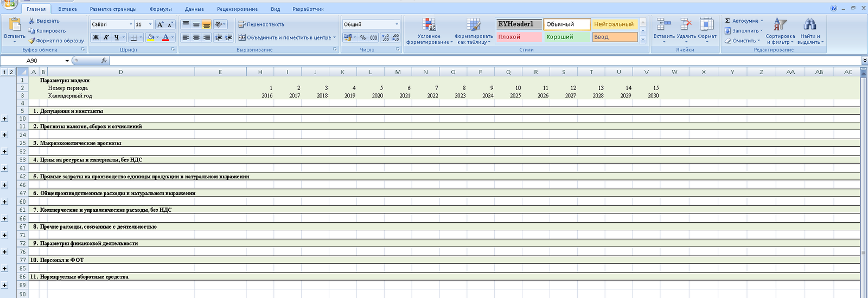Viewport: 868px width, 298px height.
Task: Toggle underline (Ч) formatting
Action: [117, 37]
